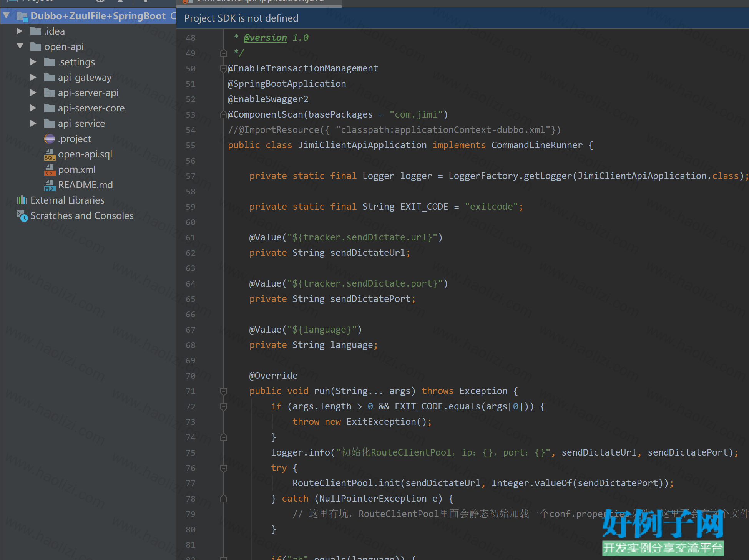Click the .project Eclipse file icon
Viewport: 749px width, 560px height.
click(x=50, y=139)
